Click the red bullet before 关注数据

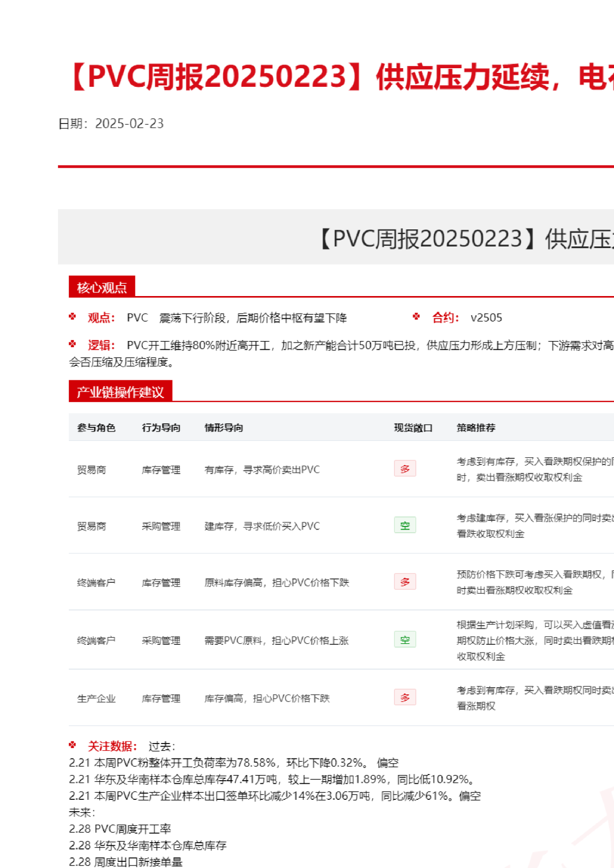(72, 745)
